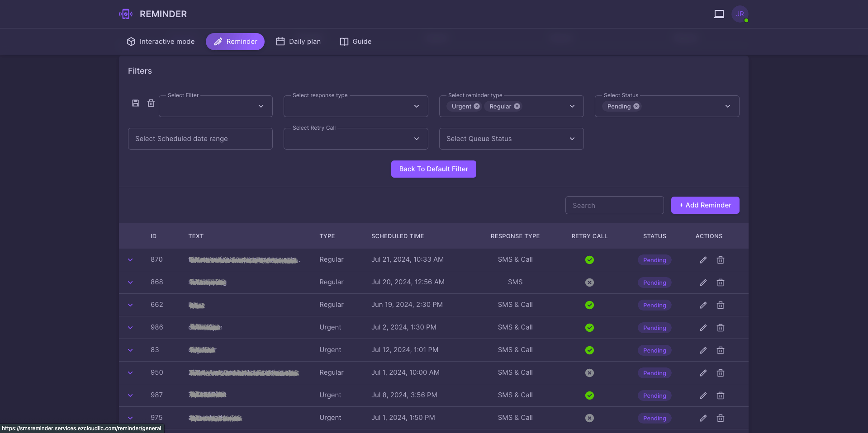This screenshot has width=868, height=433.
Task: Delete reminder 986 with trash icon
Action: 721,328
